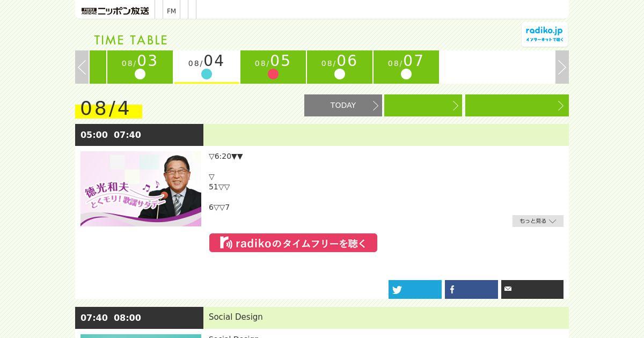Select the 08/05 date tab

click(273, 67)
